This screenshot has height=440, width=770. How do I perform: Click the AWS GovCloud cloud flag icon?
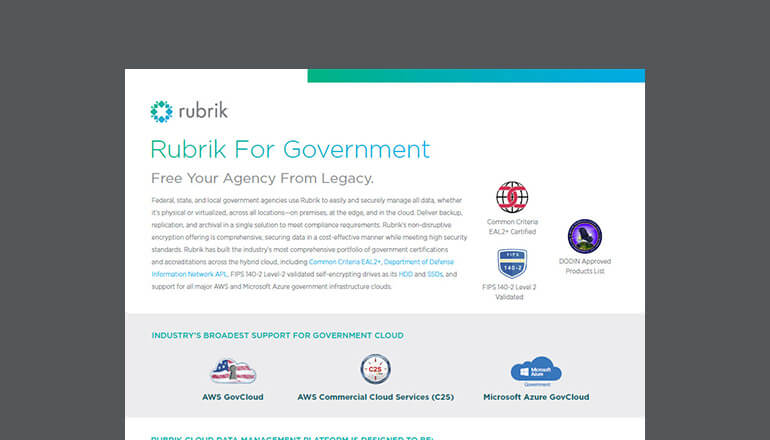(x=233, y=371)
